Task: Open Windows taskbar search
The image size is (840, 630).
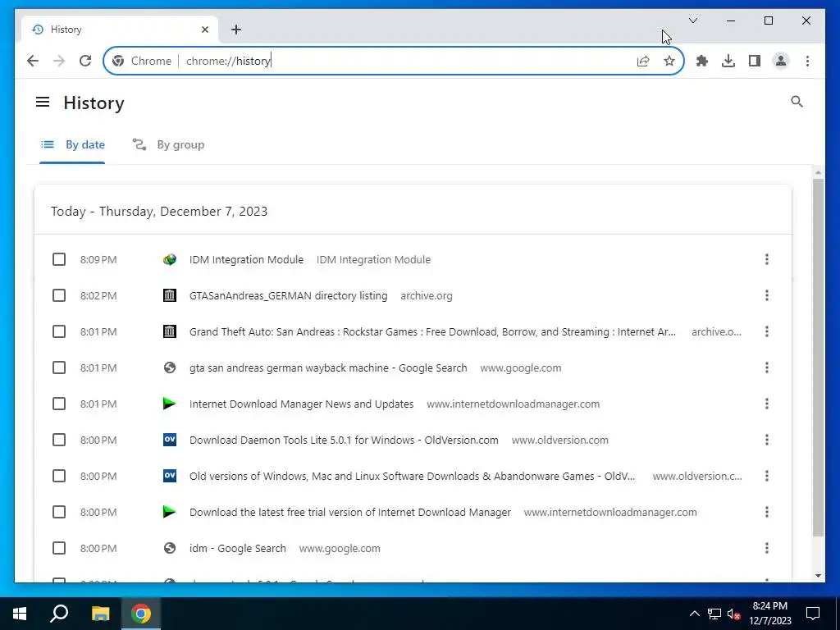Action: [x=59, y=614]
